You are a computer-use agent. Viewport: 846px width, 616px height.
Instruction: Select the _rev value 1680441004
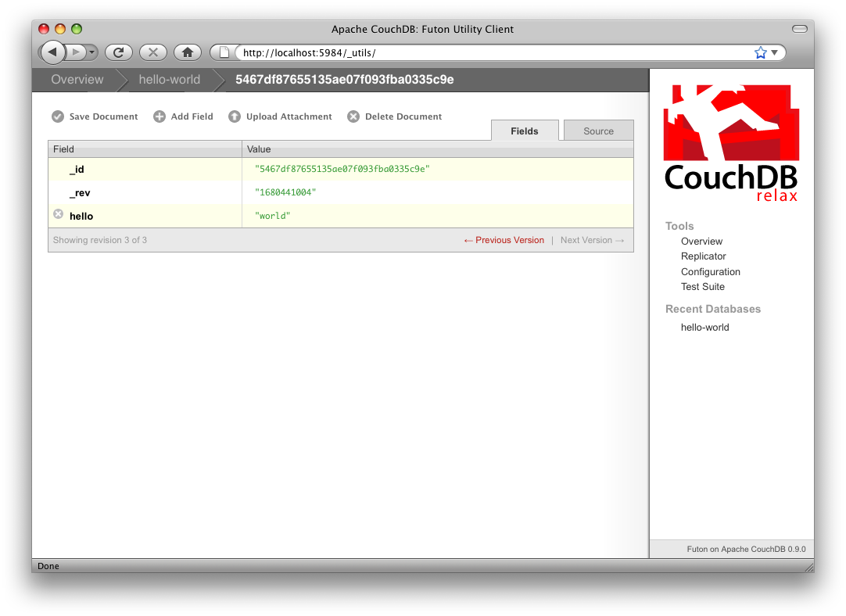[x=285, y=192]
